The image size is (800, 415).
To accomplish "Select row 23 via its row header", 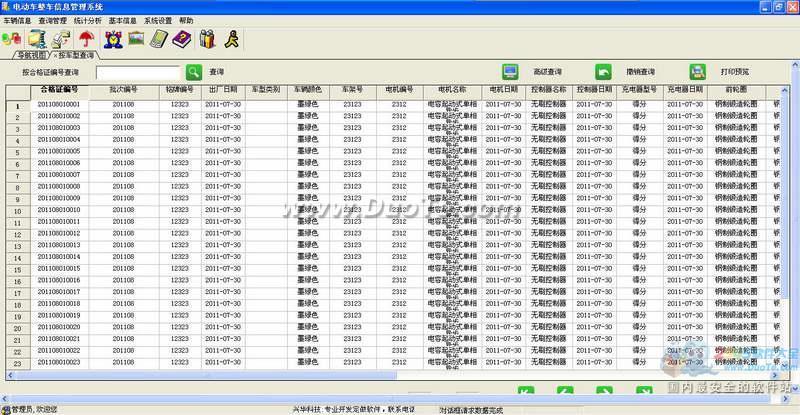I will [18, 363].
